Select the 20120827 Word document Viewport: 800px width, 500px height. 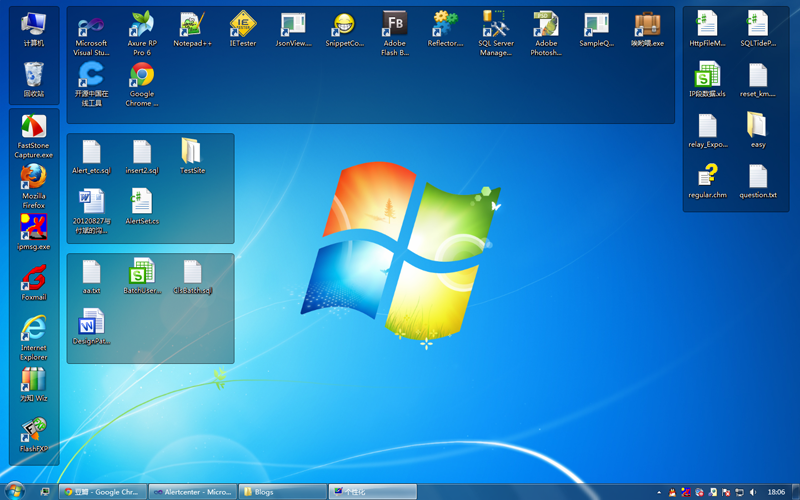(91, 212)
